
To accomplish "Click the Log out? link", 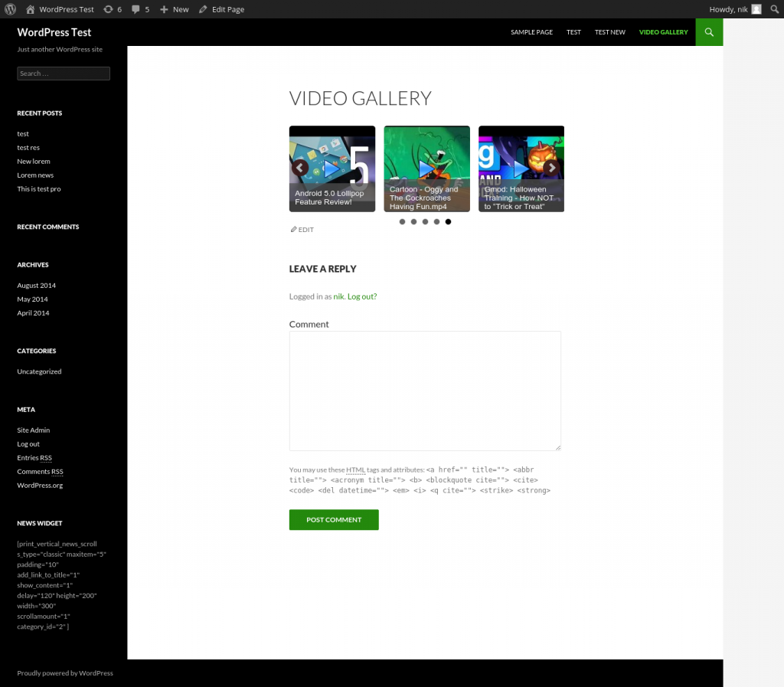I will (x=361, y=296).
